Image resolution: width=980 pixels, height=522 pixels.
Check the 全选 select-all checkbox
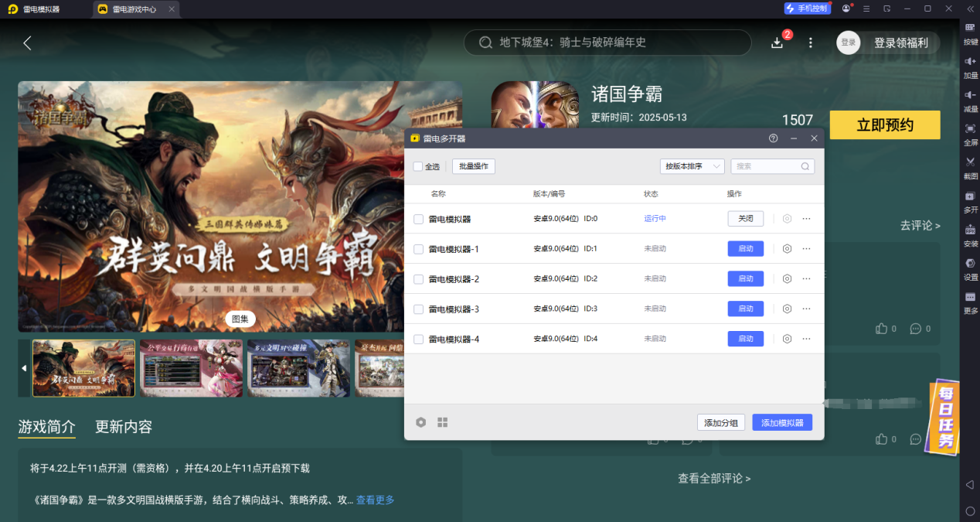(x=418, y=166)
